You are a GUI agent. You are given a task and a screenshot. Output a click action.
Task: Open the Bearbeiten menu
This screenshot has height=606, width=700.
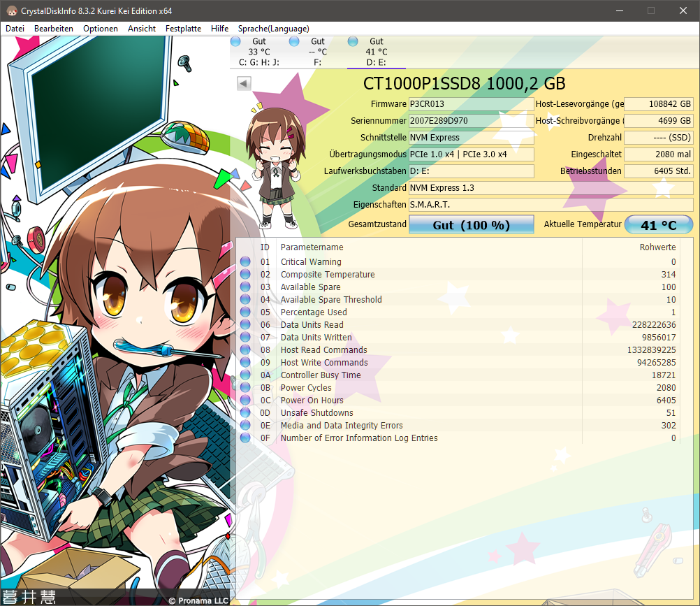(54, 29)
